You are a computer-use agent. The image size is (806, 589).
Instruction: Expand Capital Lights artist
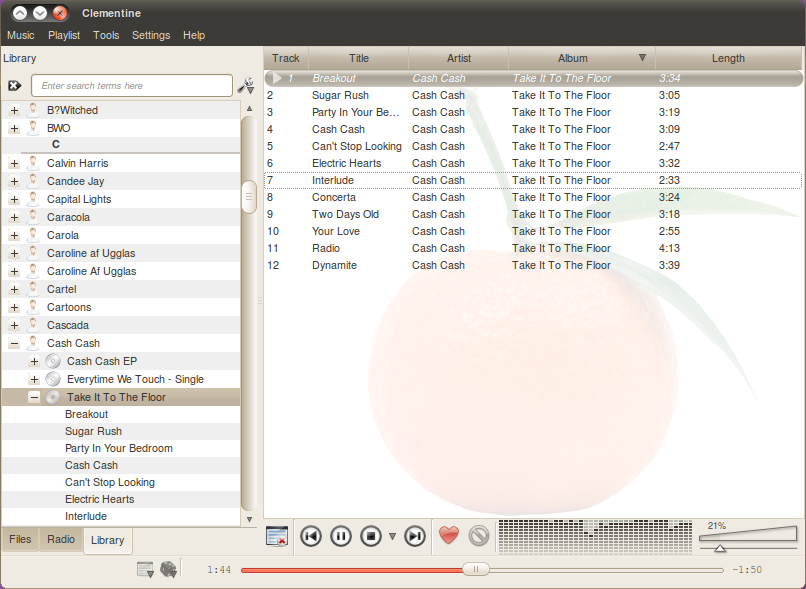point(14,199)
